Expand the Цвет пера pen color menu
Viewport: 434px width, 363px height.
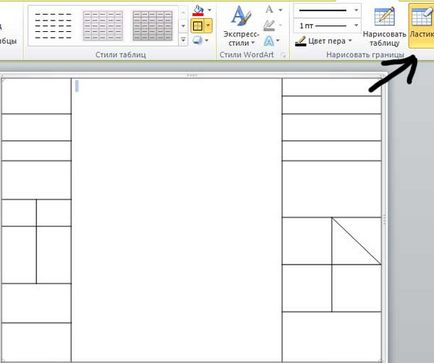pos(324,41)
